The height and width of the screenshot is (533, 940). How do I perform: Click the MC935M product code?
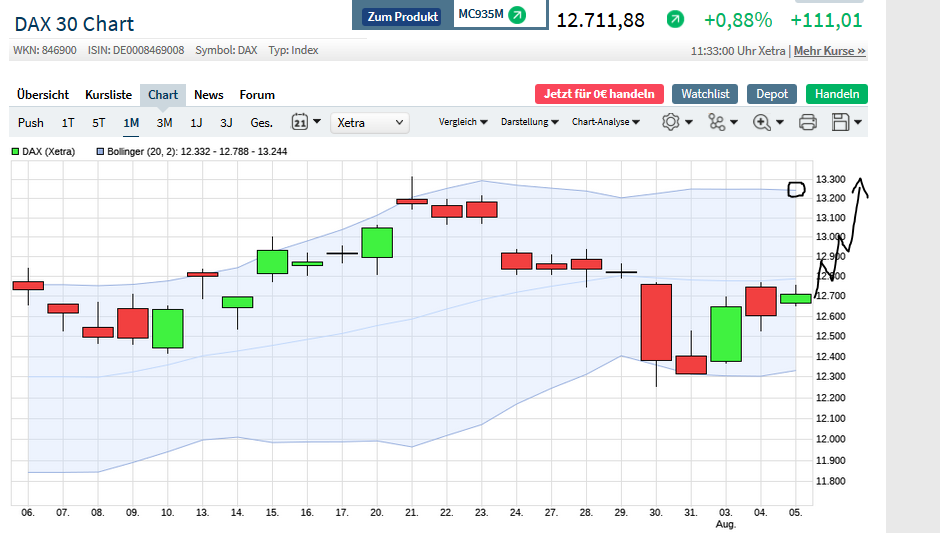[x=481, y=14]
